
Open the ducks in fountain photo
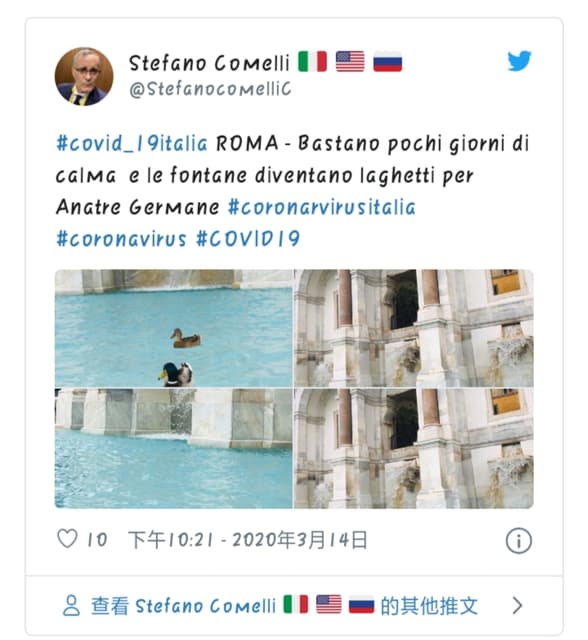click(x=174, y=328)
